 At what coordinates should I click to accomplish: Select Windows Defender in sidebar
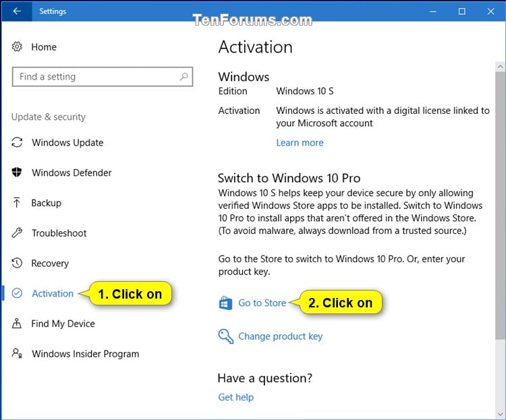(x=72, y=173)
